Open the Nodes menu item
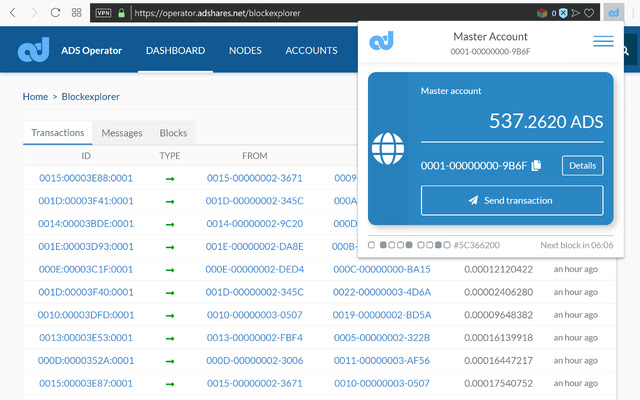 tap(245, 50)
